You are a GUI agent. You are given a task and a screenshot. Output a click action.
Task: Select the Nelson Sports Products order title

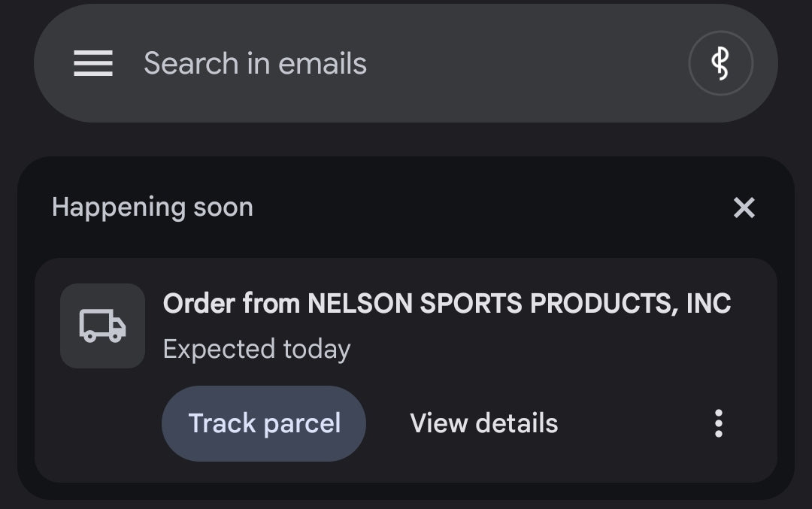pyautogui.click(x=447, y=304)
